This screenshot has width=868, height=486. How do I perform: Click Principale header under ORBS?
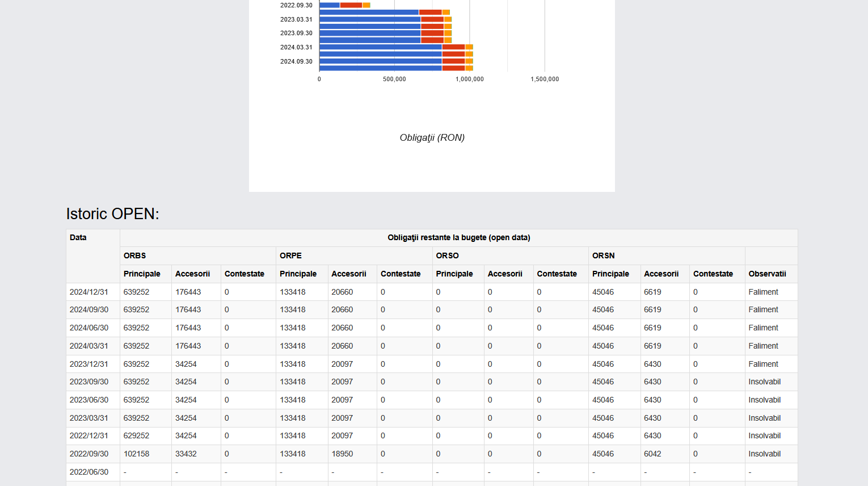click(x=142, y=274)
